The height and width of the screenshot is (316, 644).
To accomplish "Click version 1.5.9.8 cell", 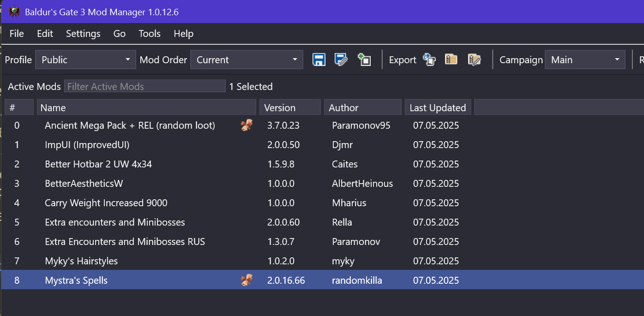I will [x=281, y=164].
